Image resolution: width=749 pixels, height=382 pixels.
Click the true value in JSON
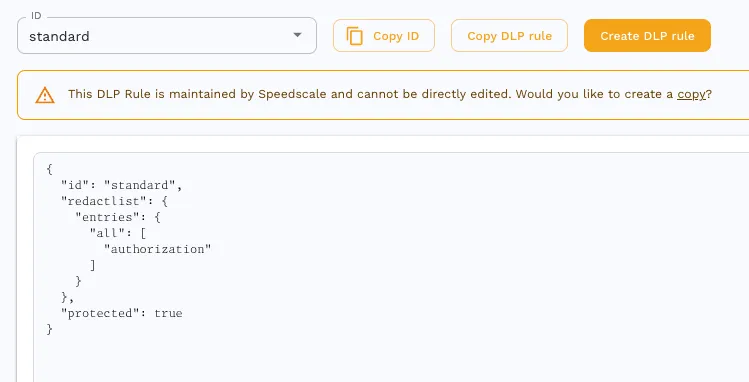(168, 313)
